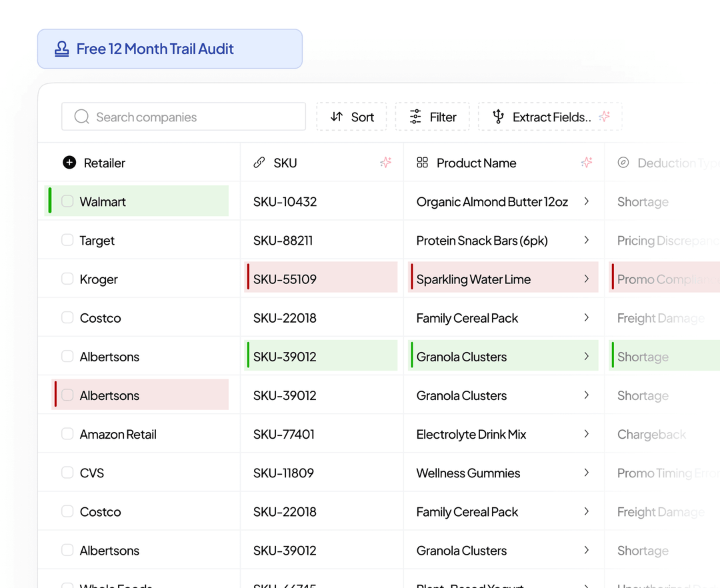Click the stamp icon in audit banner
This screenshot has width=720, height=588.
pyautogui.click(x=62, y=49)
